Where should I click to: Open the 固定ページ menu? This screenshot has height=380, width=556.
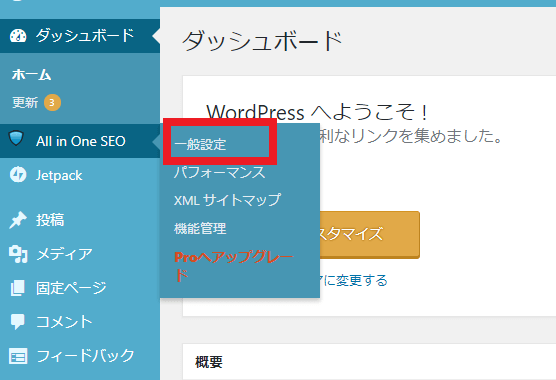tap(71, 288)
